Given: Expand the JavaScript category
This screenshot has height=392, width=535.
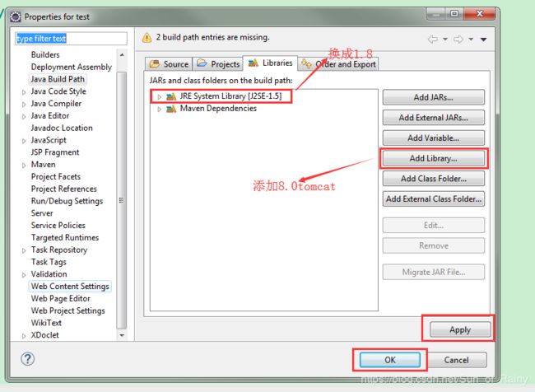Looking at the screenshot, I should [24, 141].
